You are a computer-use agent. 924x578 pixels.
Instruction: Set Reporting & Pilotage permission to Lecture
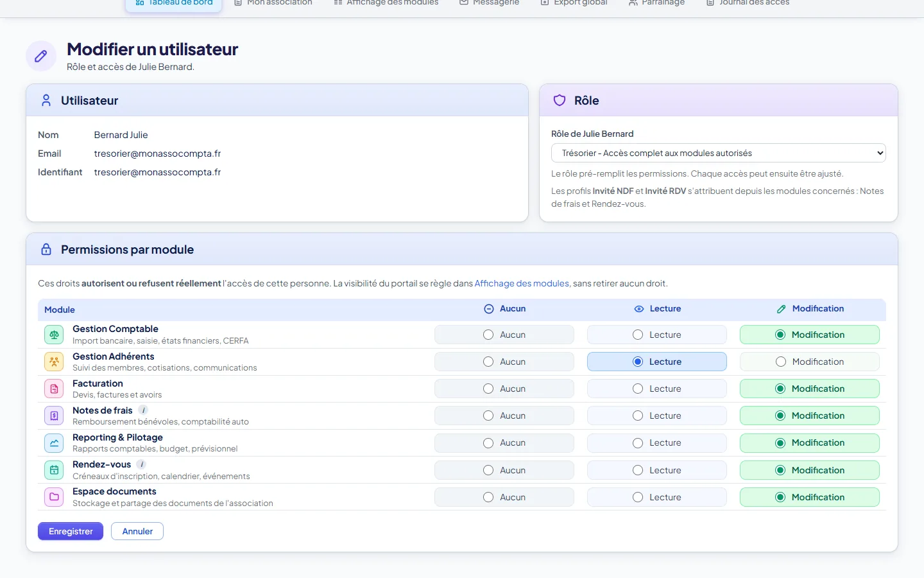(657, 442)
